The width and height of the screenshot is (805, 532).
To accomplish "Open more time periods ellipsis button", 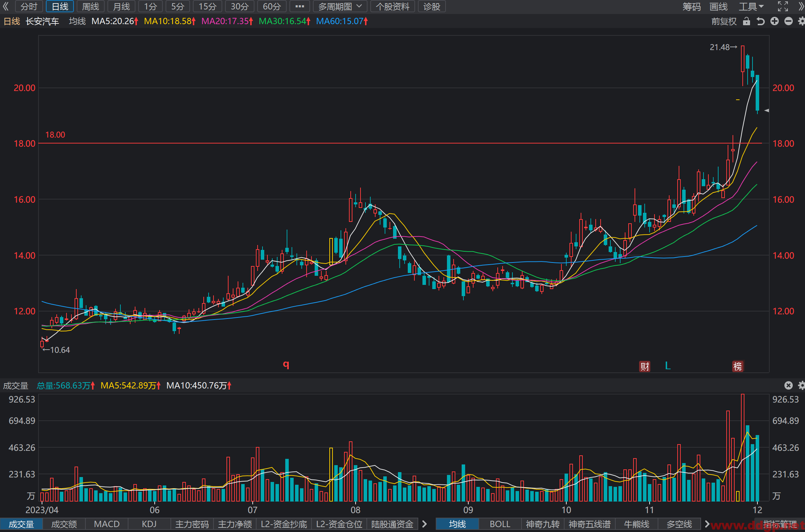I will (x=300, y=6).
